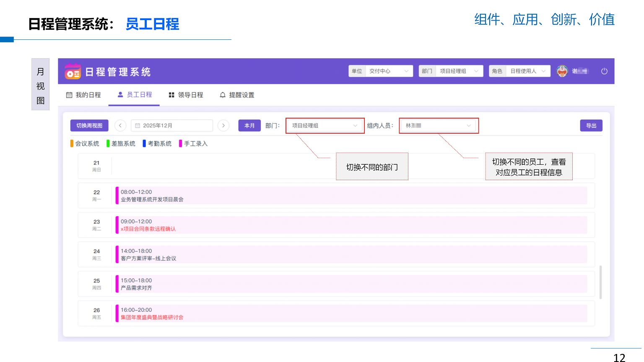Open 领导日程 grid tab
The image size is (644, 362).
pyautogui.click(x=186, y=95)
